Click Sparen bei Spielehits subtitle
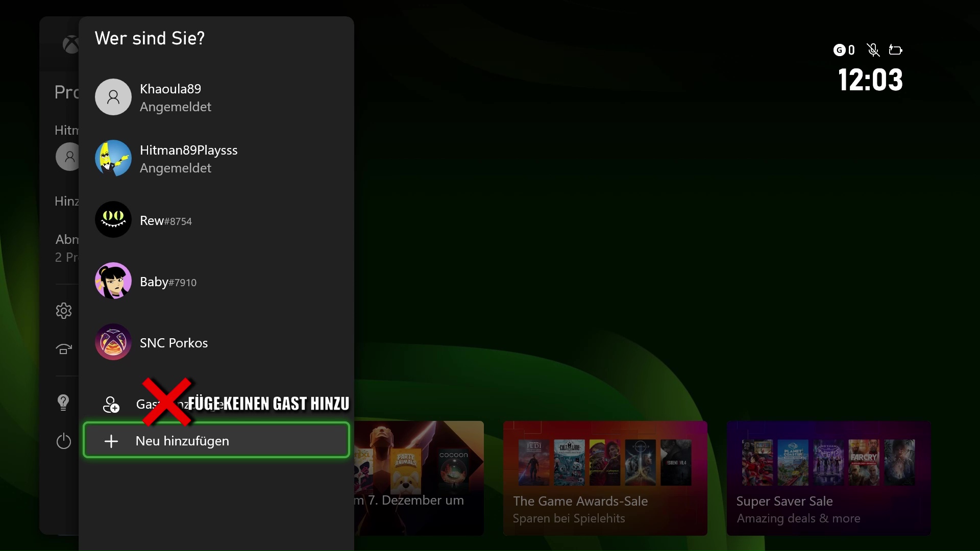The width and height of the screenshot is (980, 551). 569,518
